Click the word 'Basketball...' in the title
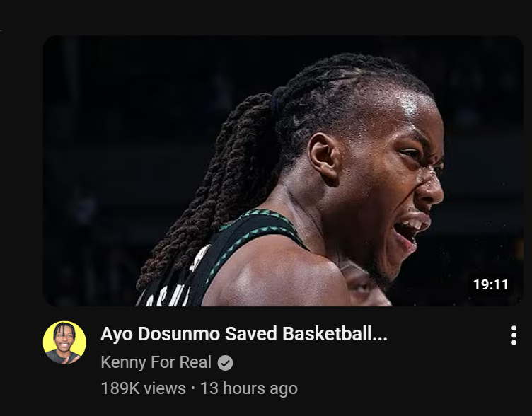Viewport: 532px width, 416px height. pyautogui.click(x=335, y=334)
